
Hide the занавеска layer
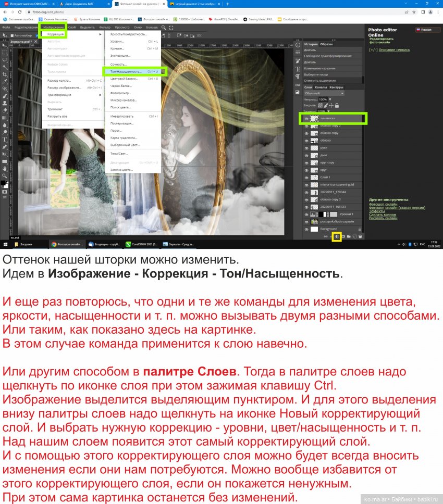[307, 119]
